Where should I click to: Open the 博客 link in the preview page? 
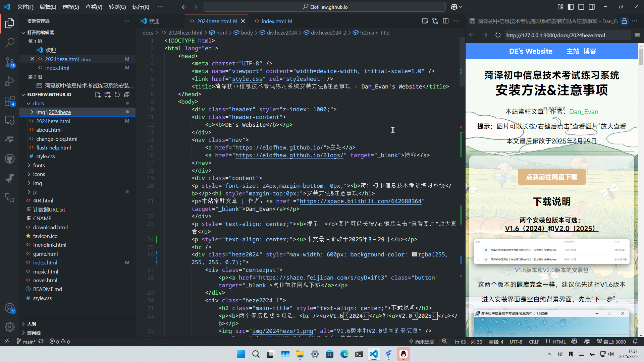click(590, 51)
